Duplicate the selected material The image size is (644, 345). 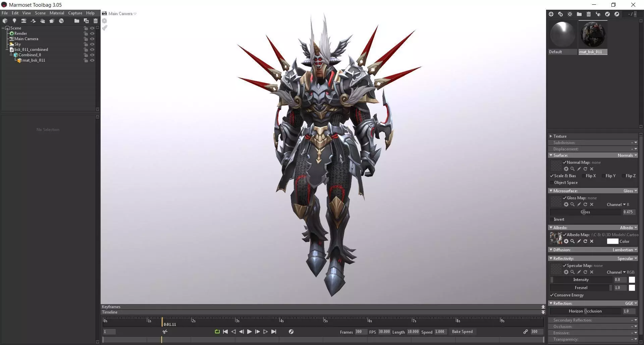click(x=560, y=14)
